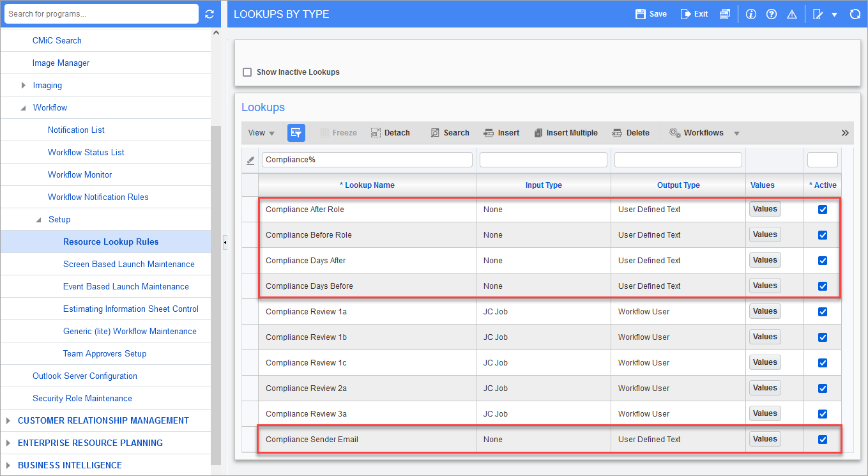Image resolution: width=868 pixels, height=476 pixels.
Task: Click the Help question mark icon
Action: point(771,13)
